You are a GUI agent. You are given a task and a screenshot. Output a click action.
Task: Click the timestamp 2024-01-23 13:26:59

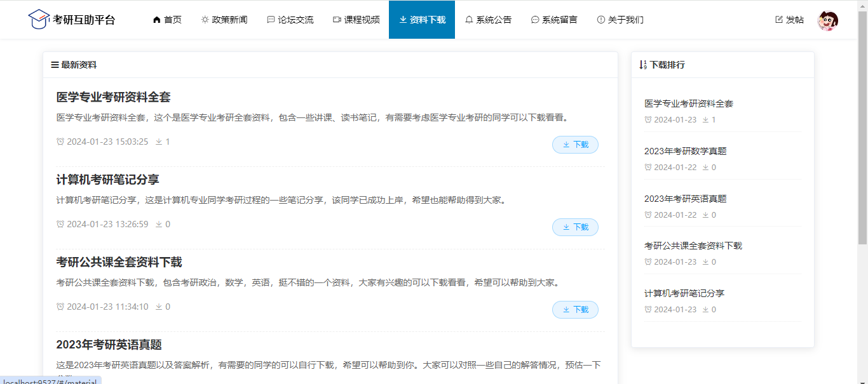click(107, 224)
